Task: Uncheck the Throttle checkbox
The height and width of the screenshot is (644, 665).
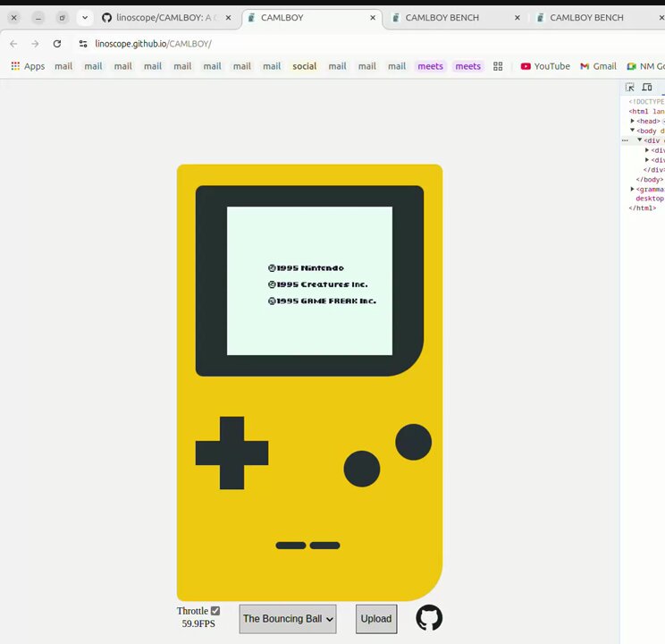Action: click(x=215, y=611)
